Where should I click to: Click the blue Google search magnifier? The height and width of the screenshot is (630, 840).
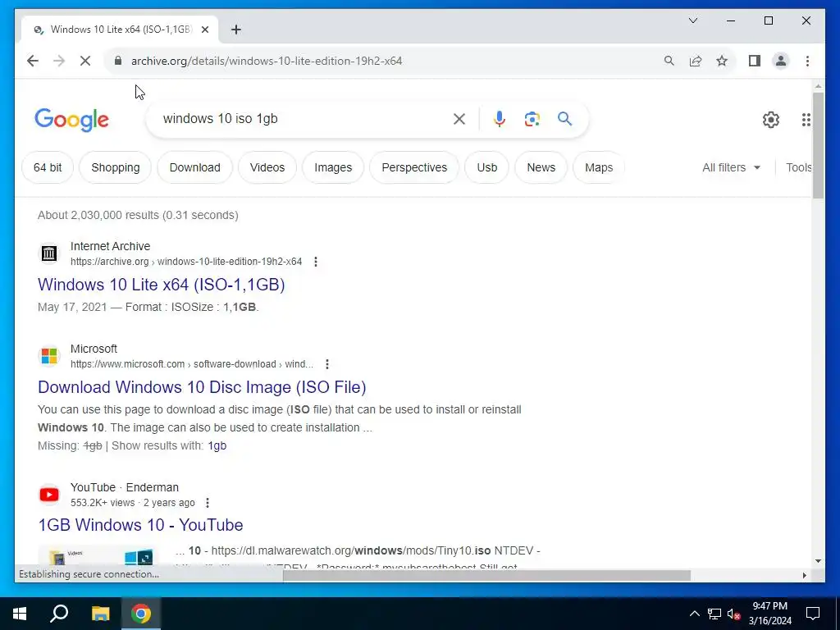pyautogui.click(x=564, y=118)
